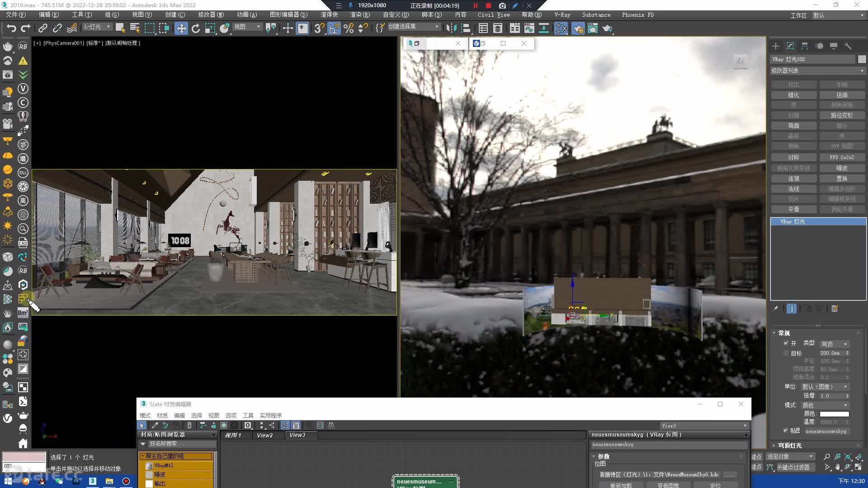Screen dimensions: 868x488
Task: Enable the 目标 (targeted) checkbox
Action: tap(786, 353)
